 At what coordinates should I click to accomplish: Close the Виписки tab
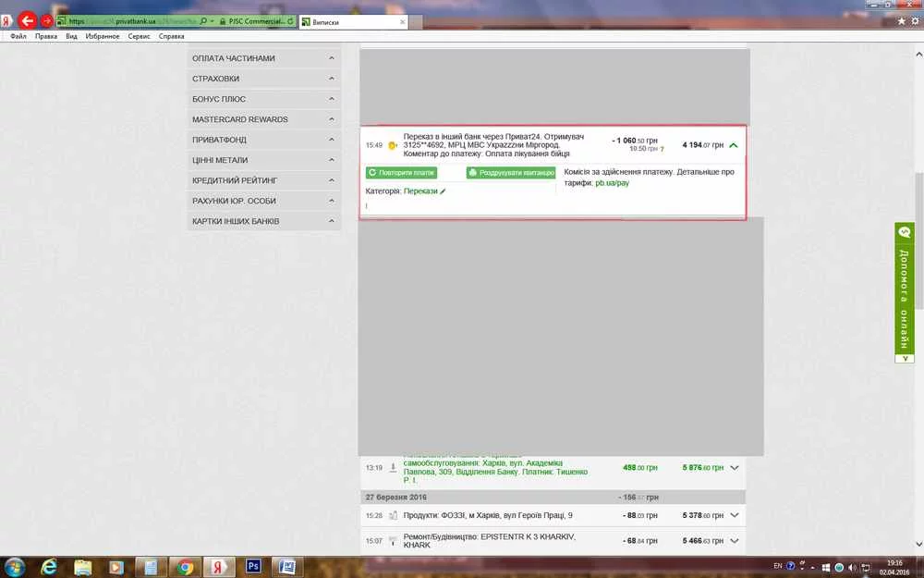point(403,22)
